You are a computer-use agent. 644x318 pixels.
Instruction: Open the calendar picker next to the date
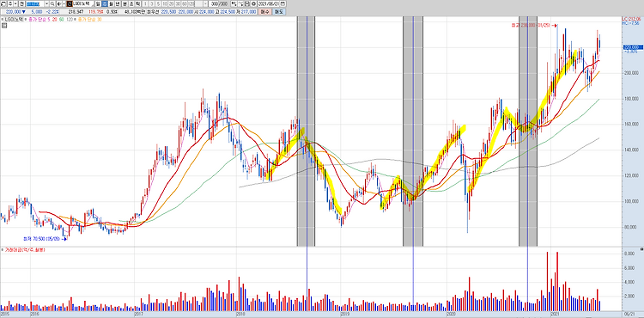click(x=283, y=3)
